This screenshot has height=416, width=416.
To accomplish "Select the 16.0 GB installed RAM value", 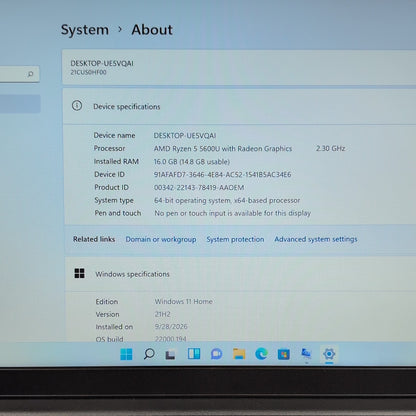I will point(192,162).
